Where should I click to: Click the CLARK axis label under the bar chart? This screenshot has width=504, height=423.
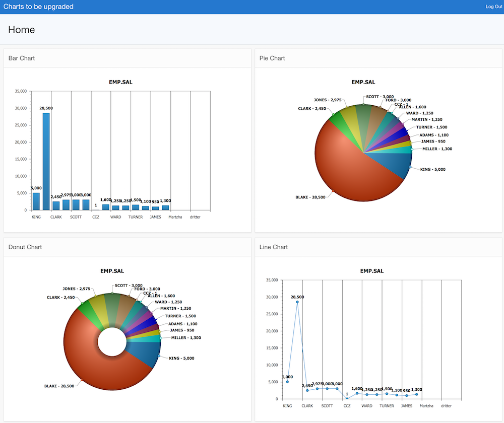56,217
